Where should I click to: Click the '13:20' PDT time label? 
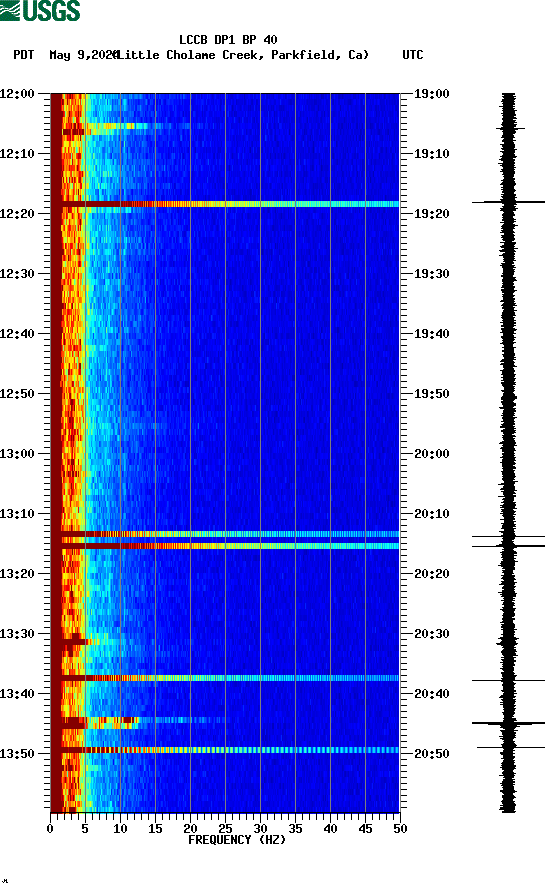(x=17, y=574)
